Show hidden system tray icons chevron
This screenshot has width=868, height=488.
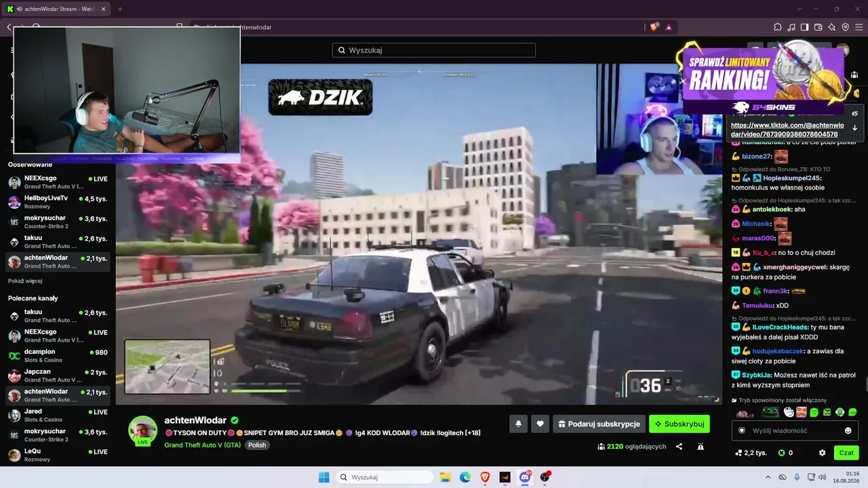(x=768, y=477)
